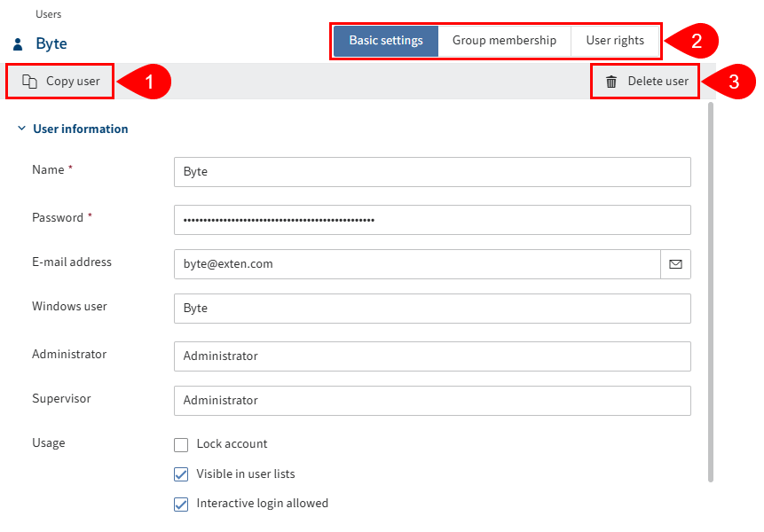Screen dimensions: 764x532
Task: Open the User rights tab
Action: (615, 40)
